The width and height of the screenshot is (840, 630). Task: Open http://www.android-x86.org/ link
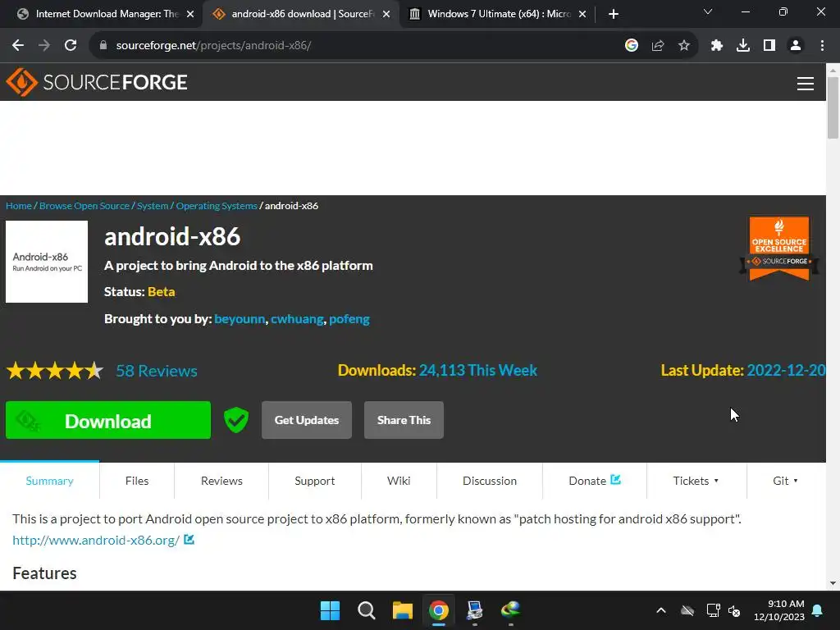coord(96,540)
